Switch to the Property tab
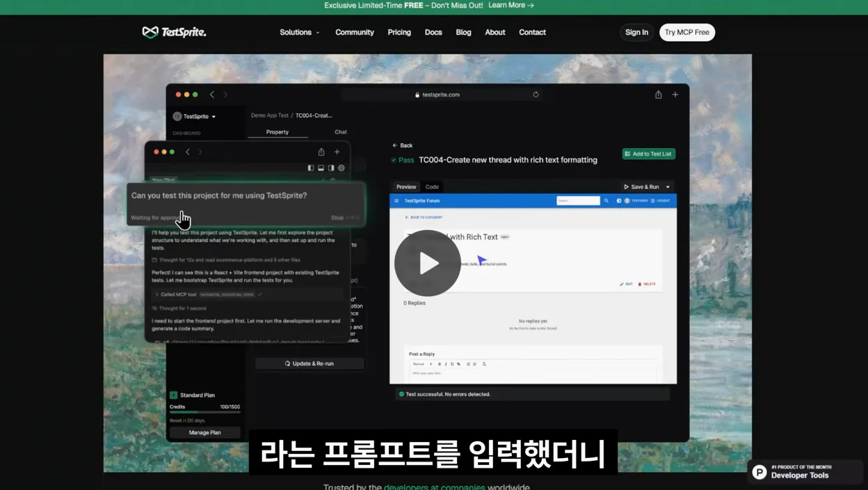Screen dimensions: 868x490 tap(278, 132)
